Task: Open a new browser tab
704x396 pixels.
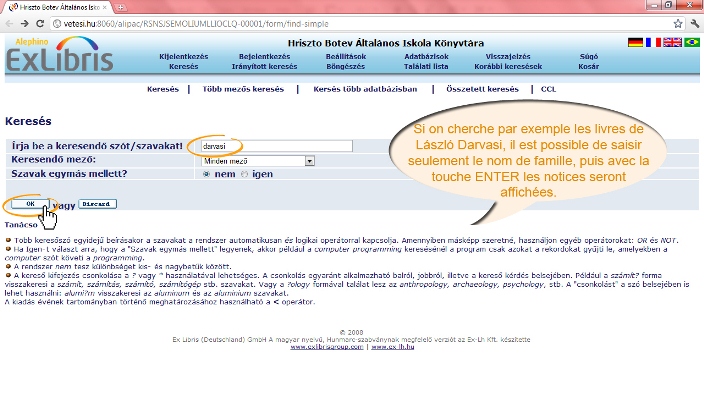Action: (x=120, y=7)
